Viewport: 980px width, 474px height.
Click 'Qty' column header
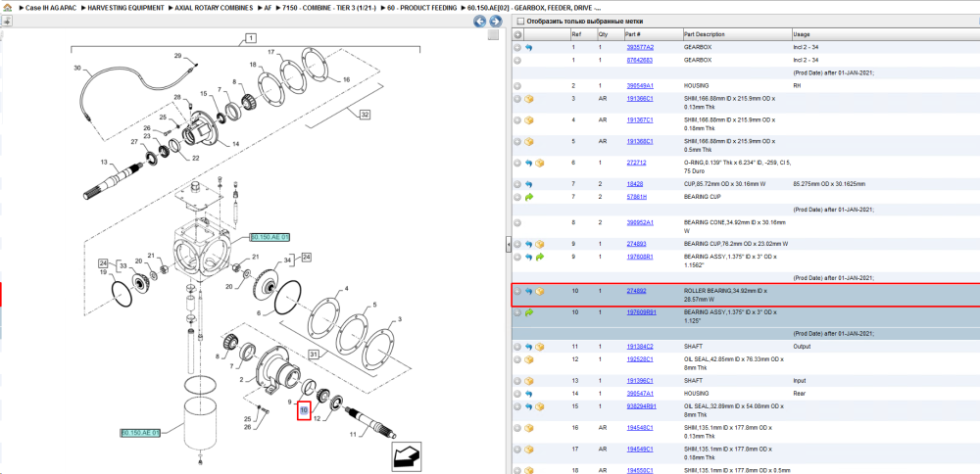coord(603,34)
